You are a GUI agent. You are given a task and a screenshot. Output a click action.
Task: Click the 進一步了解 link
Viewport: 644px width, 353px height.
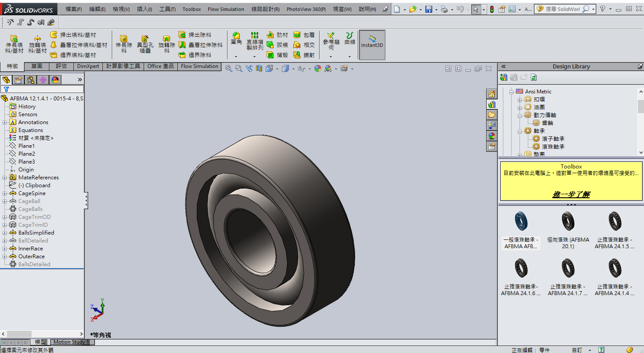[571, 195]
